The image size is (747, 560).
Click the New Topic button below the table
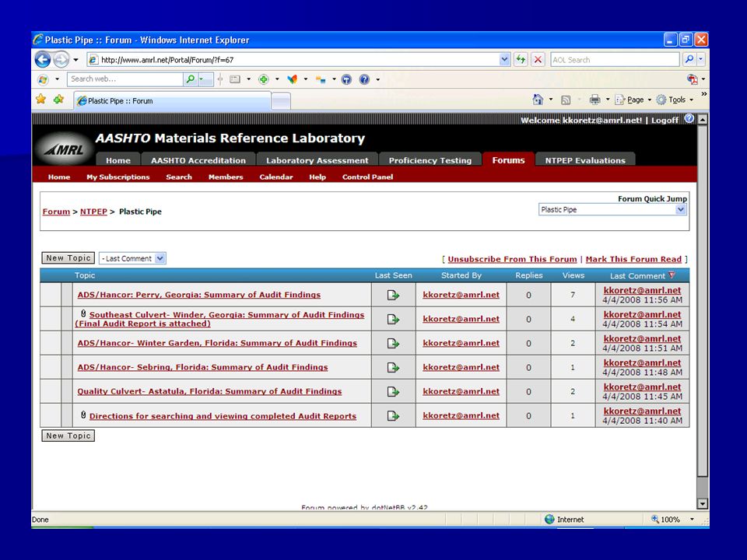click(x=68, y=436)
